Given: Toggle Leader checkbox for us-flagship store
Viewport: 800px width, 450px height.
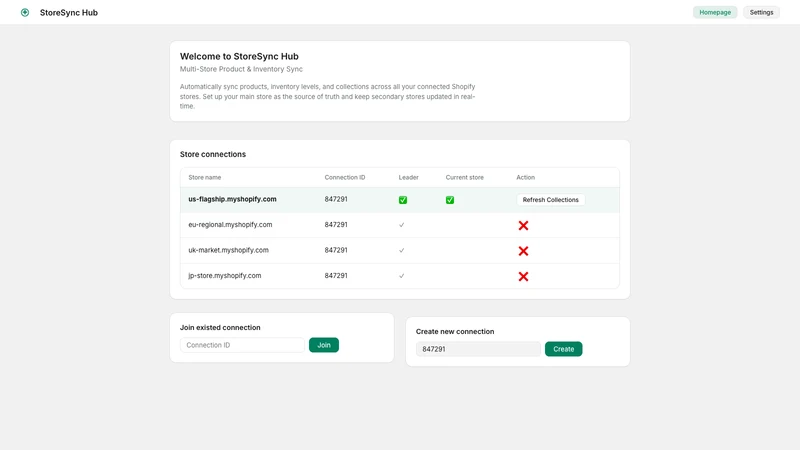Looking at the screenshot, I should pyautogui.click(x=403, y=200).
